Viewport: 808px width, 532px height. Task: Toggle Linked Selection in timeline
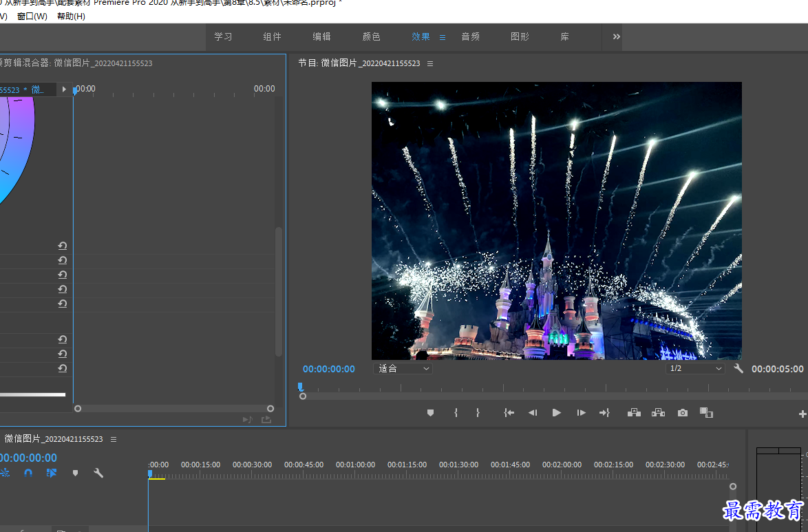[x=52, y=473]
